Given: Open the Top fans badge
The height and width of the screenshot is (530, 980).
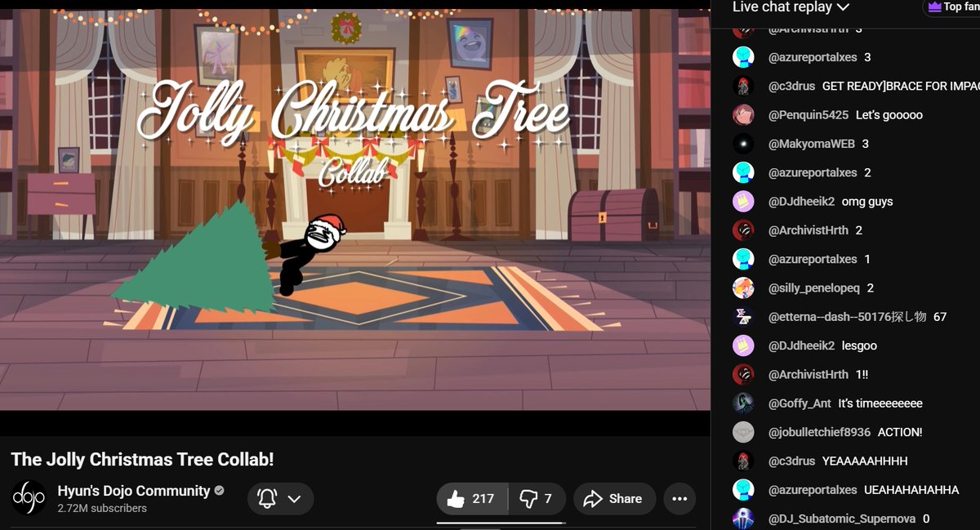Looking at the screenshot, I should click(952, 7).
